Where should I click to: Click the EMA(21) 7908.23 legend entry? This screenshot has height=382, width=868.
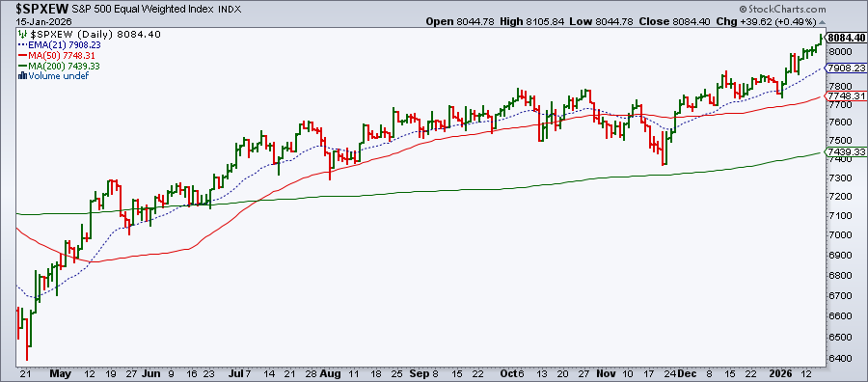click(x=66, y=45)
